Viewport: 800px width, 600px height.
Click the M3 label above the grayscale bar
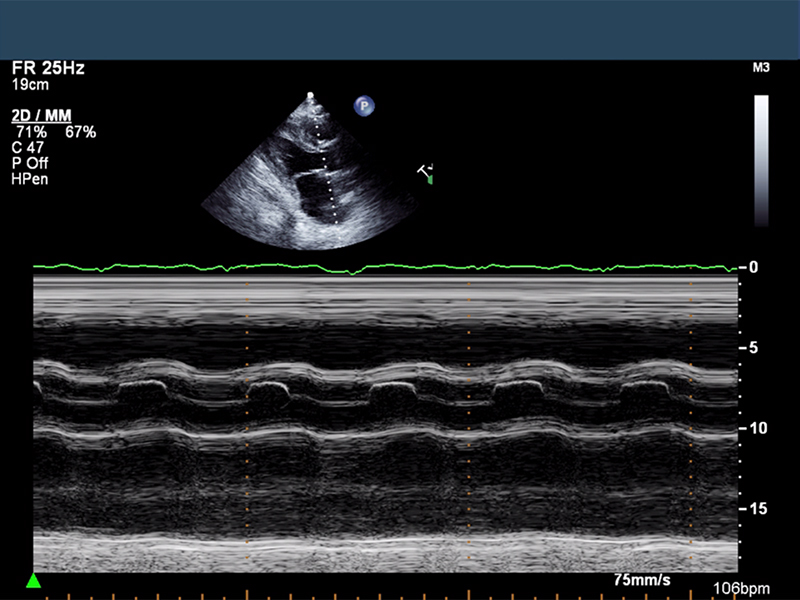[x=761, y=68]
